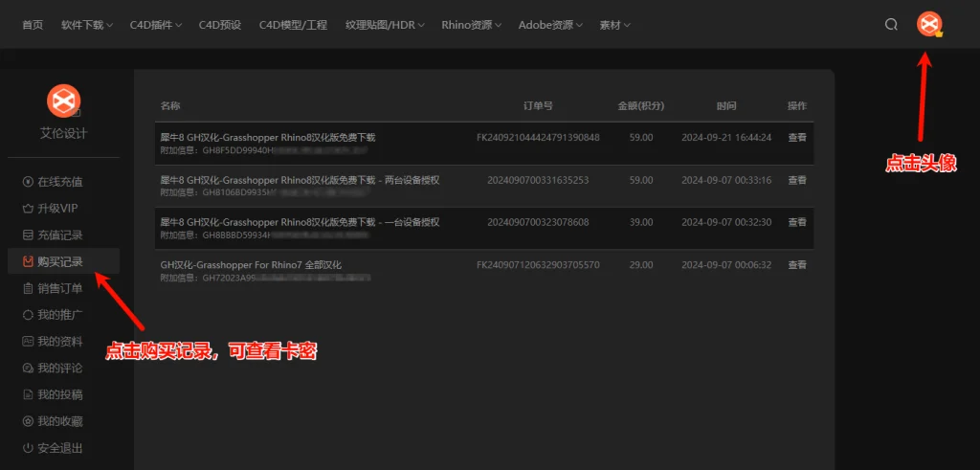
Task: Click the 时间 column header
Action: tap(726, 105)
